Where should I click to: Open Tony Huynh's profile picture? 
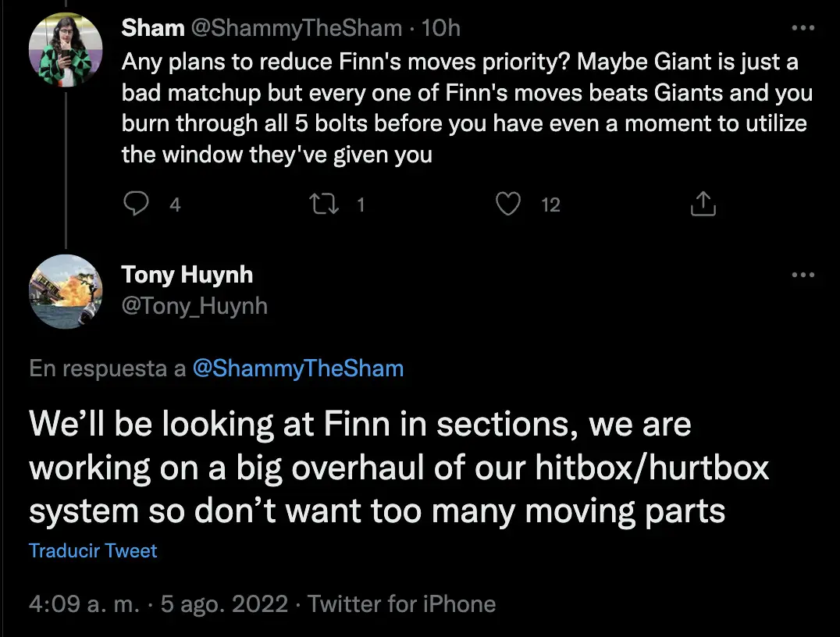click(66, 291)
